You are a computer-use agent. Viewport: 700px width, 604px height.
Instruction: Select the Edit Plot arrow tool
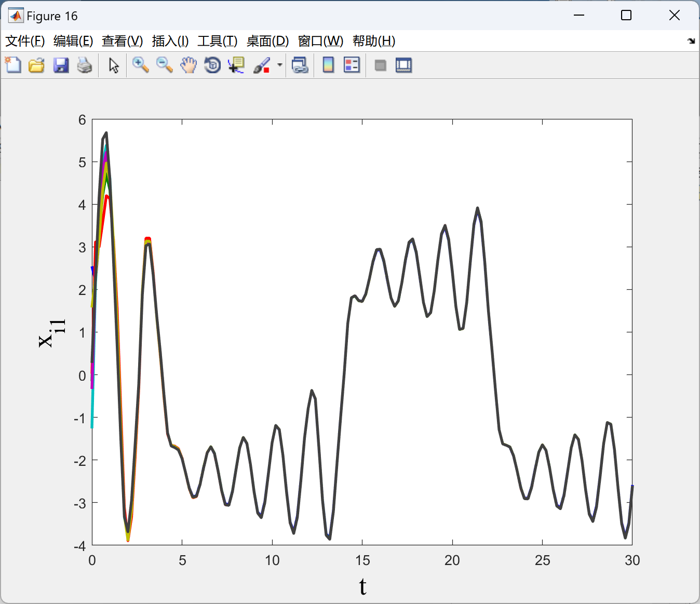(x=114, y=65)
